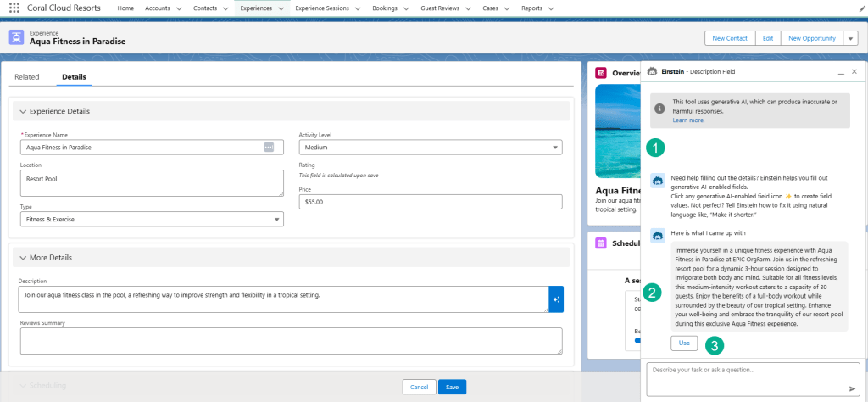
Task: Open the Home nav item
Action: (125, 8)
